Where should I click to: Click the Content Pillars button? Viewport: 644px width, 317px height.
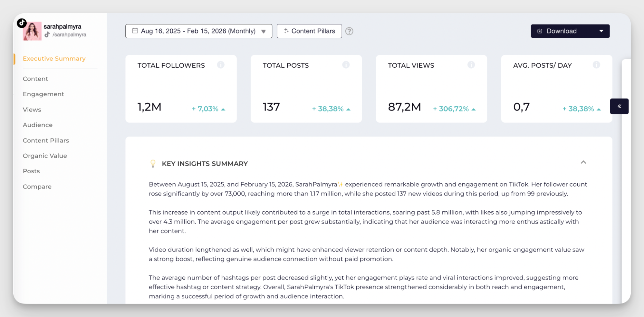pos(309,31)
